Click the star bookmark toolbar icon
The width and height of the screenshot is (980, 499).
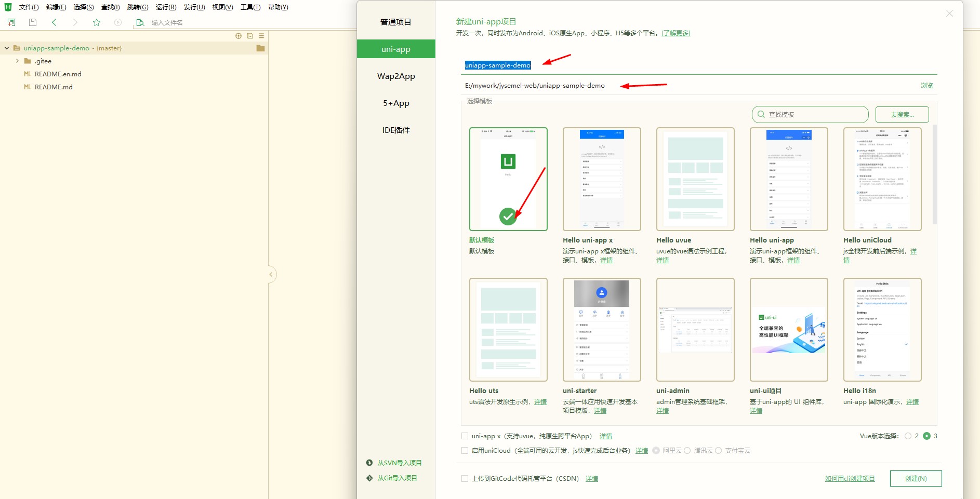(x=97, y=22)
